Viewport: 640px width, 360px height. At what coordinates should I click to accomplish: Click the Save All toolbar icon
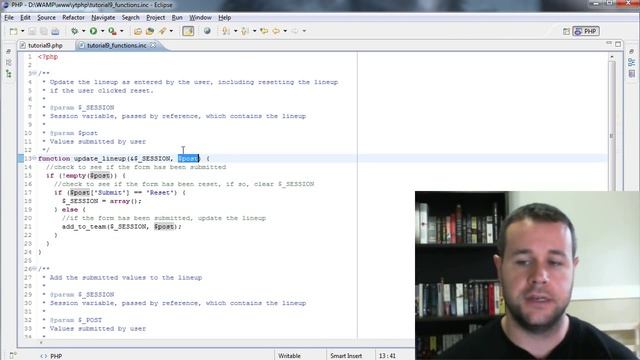pos(43,31)
